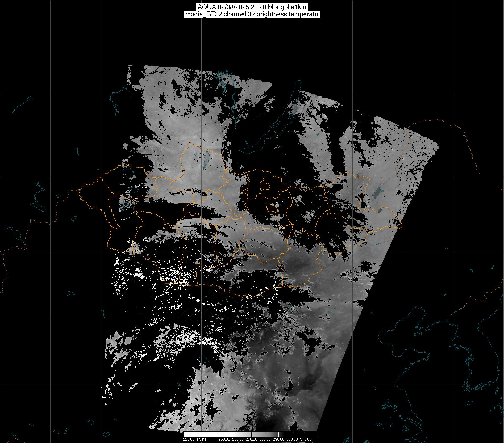Click the 280.00 colorbar label
Screen dimensions: 504x443
(x=265, y=439)
